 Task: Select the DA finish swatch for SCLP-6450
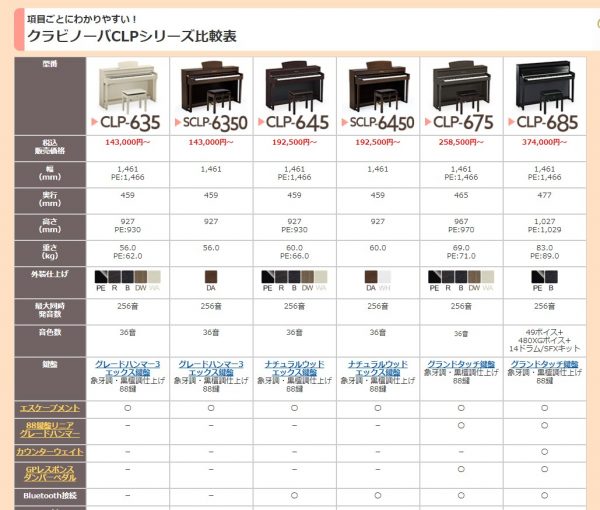371,277
